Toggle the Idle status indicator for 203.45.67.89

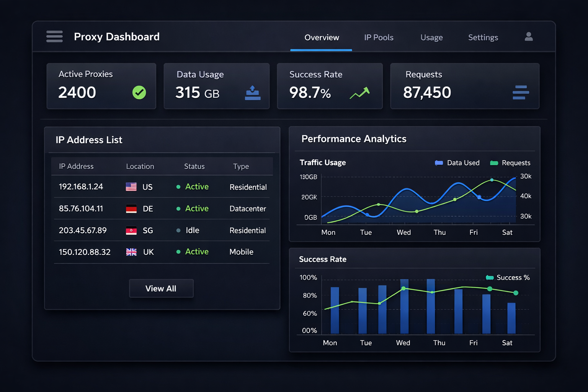[178, 230]
